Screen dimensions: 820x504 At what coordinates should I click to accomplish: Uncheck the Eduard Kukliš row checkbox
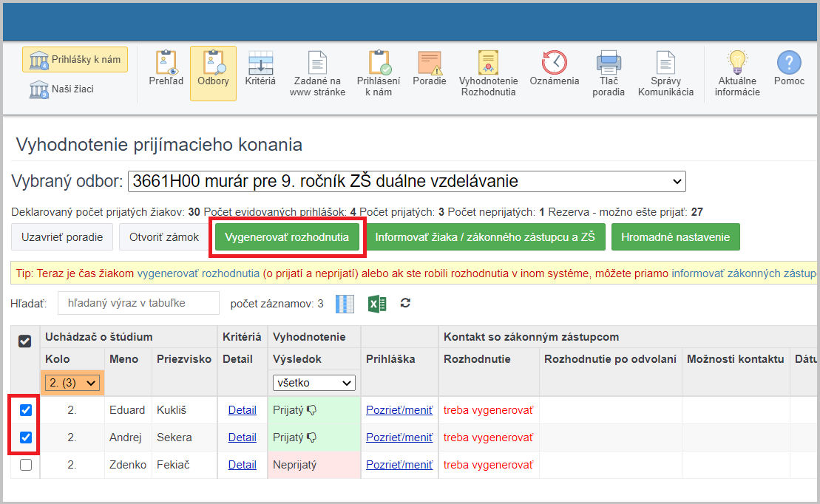26,410
